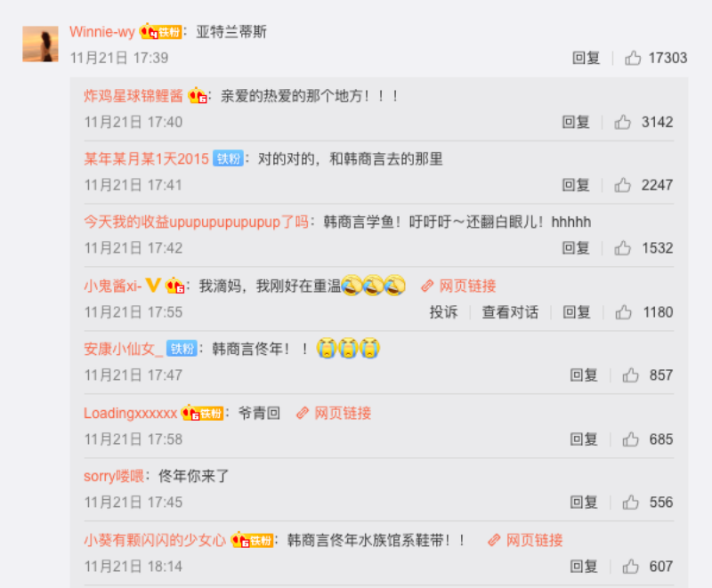Click 回复 under sorry喽喂's comment
Image resolution: width=712 pixels, height=588 pixels.
[584, 503]
